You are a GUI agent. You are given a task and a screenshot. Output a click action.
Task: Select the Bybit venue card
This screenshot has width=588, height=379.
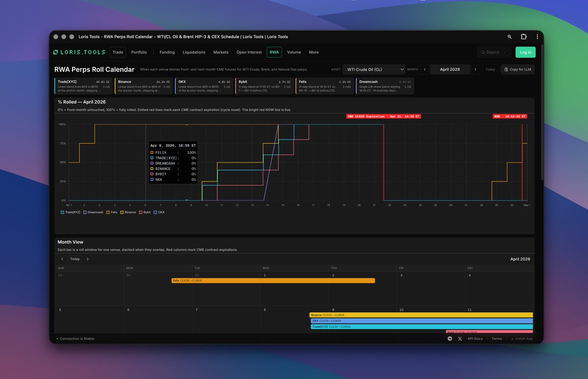(x=265, y=86)
